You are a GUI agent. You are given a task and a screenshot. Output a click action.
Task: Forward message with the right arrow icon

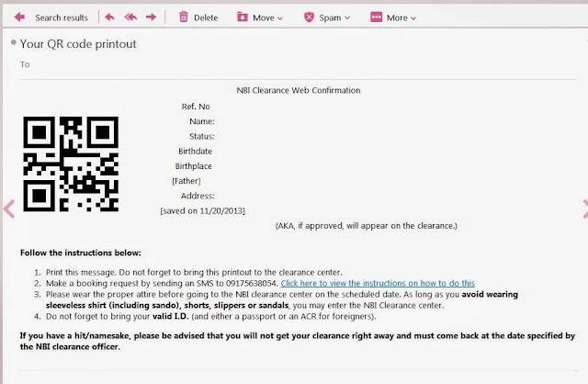coord(151,17)
